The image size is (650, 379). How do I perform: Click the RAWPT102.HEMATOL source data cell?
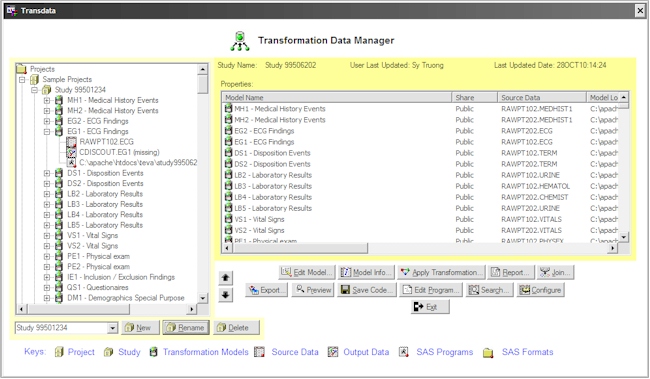point(535,186)
